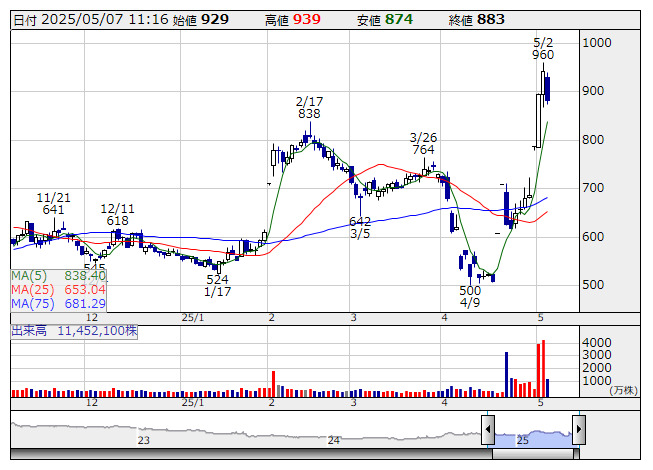Select the MA(25) 653.04 legend entry
Screen dimensions: 653x470
pos(58,290)
